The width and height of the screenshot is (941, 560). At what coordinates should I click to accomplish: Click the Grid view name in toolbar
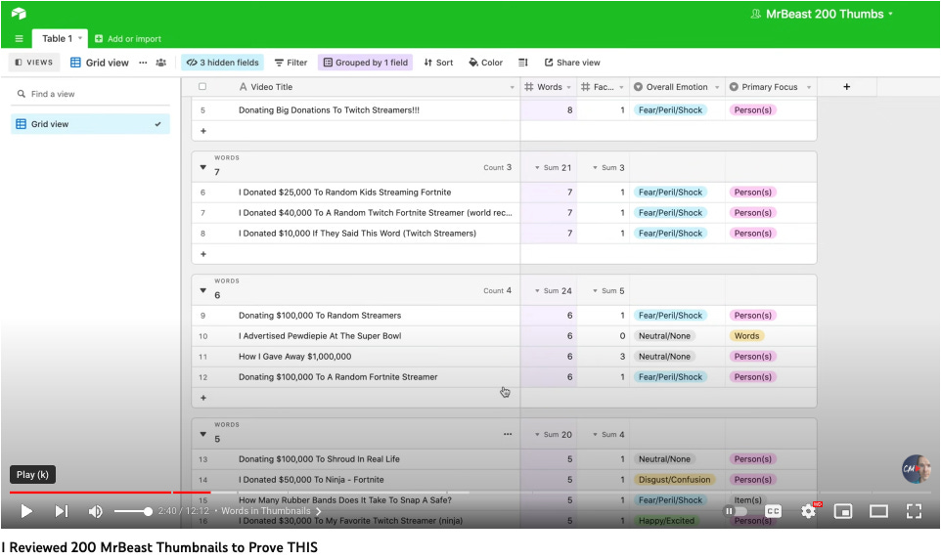pos(107,63)
